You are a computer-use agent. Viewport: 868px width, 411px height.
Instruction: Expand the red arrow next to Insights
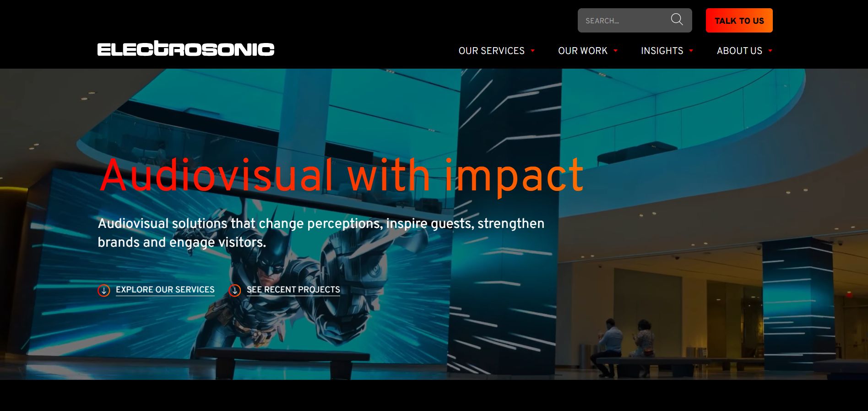click(691, 51)
